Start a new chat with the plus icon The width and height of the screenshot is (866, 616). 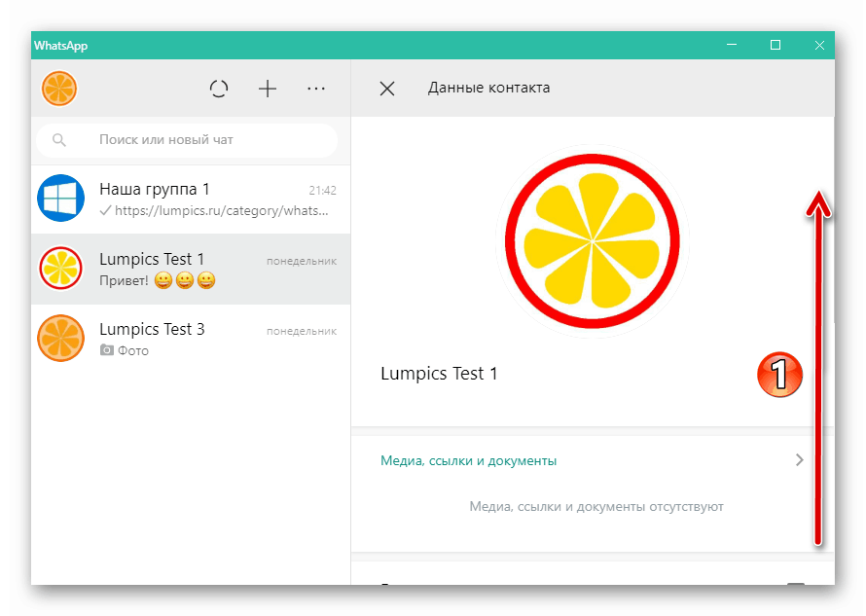click(267, 88)
